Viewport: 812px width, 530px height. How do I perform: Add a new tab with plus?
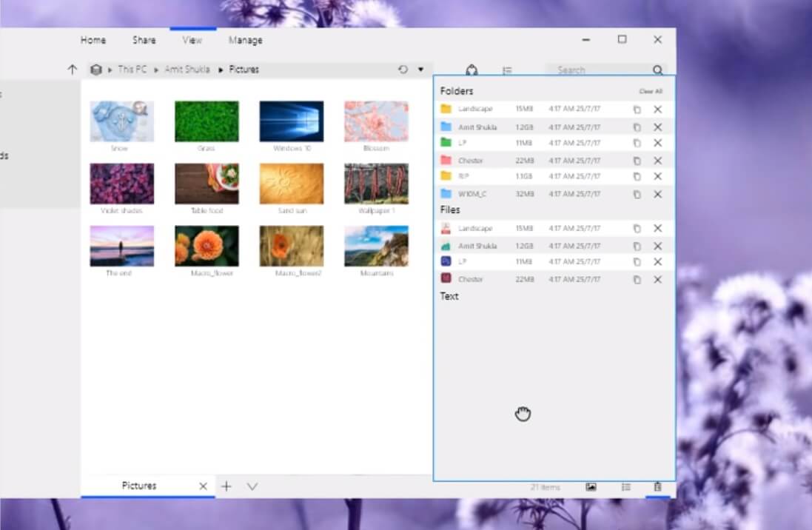(227, 486)
